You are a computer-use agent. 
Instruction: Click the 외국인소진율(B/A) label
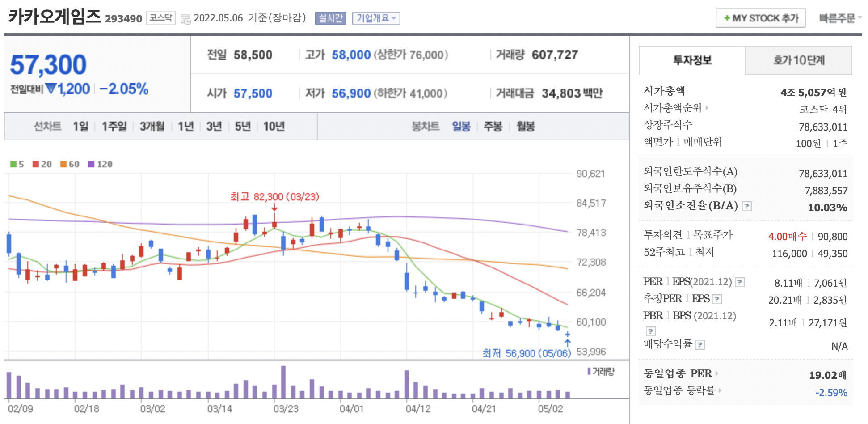[x=691, y=206]
